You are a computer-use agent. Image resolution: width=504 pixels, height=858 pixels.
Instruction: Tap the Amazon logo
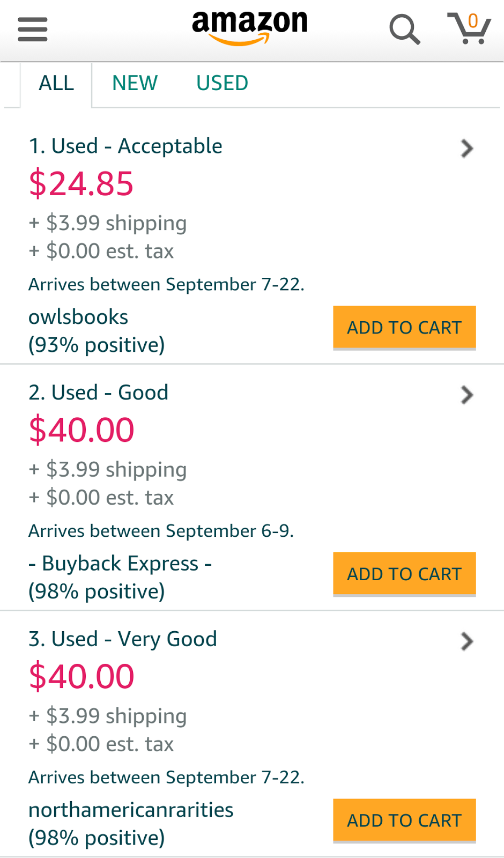250,27
